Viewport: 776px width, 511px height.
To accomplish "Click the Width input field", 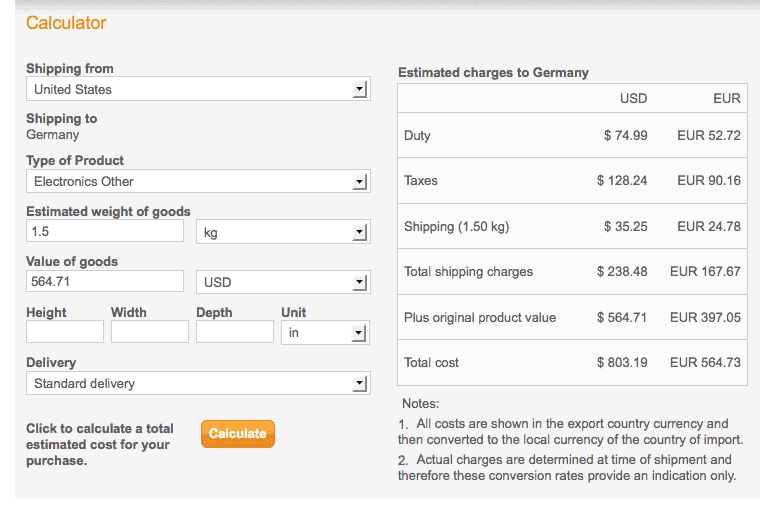I will coord(150,331).
